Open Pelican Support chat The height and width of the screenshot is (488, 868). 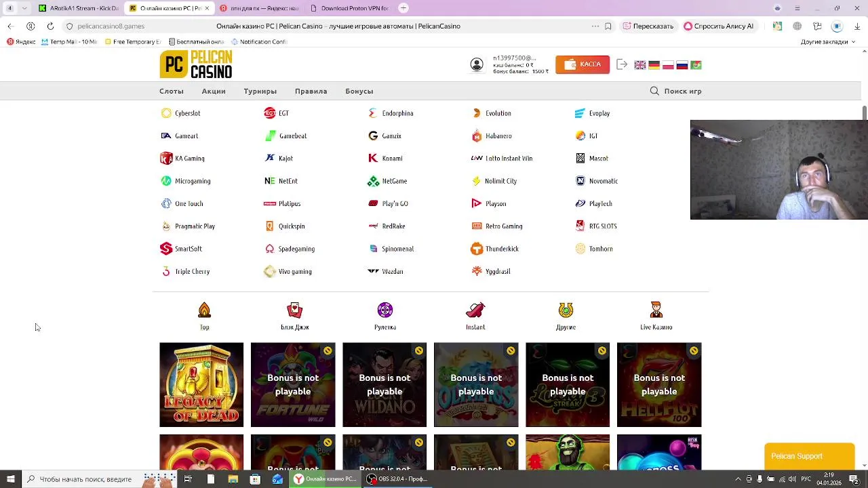pyautogui.click(x=809, y=456)
